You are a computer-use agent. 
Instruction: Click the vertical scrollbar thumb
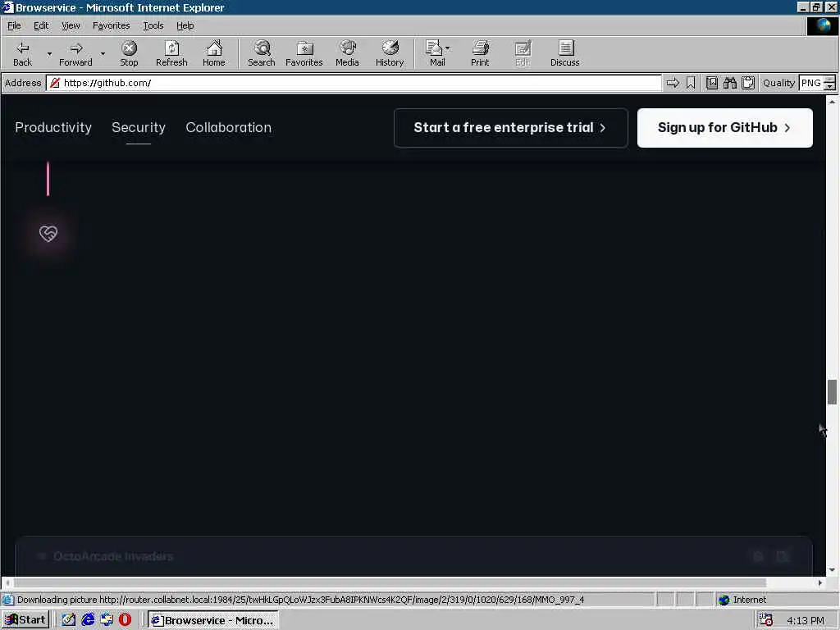pyautogui.click(x=832, y=391)
